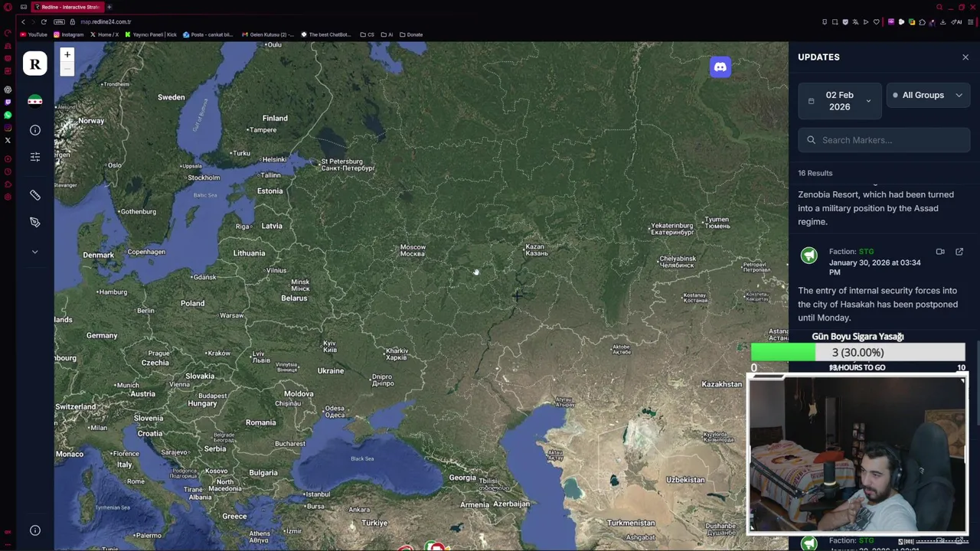Click the Gün Boyu Sigara Yasağı progress bar

[x=857, y=352]
